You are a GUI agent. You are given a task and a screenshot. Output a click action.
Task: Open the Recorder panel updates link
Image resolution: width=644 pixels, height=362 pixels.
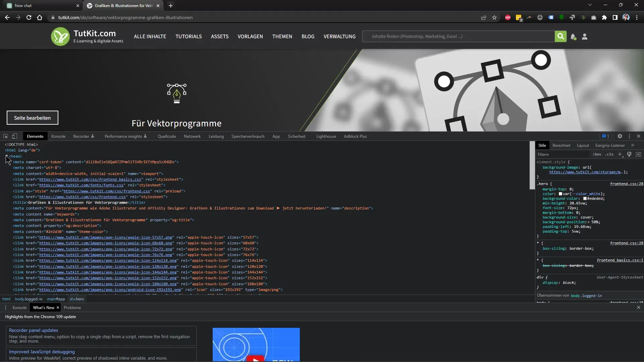pyautogui.click(x=34, y=330)
